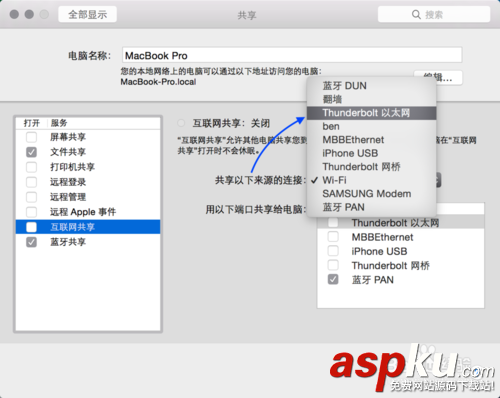Check MBBEthernet in port list
500x398 pixels.
[x=333, y=237]
